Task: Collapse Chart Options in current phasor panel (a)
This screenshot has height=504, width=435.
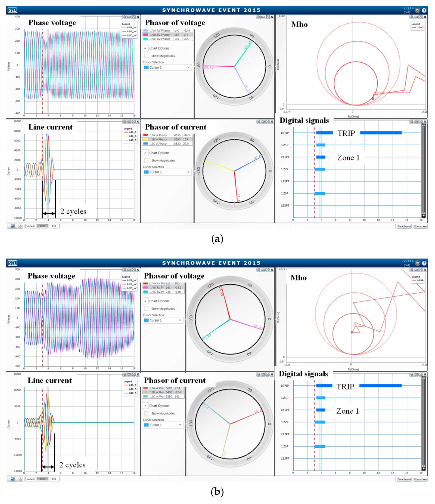Action: (145, 153)
